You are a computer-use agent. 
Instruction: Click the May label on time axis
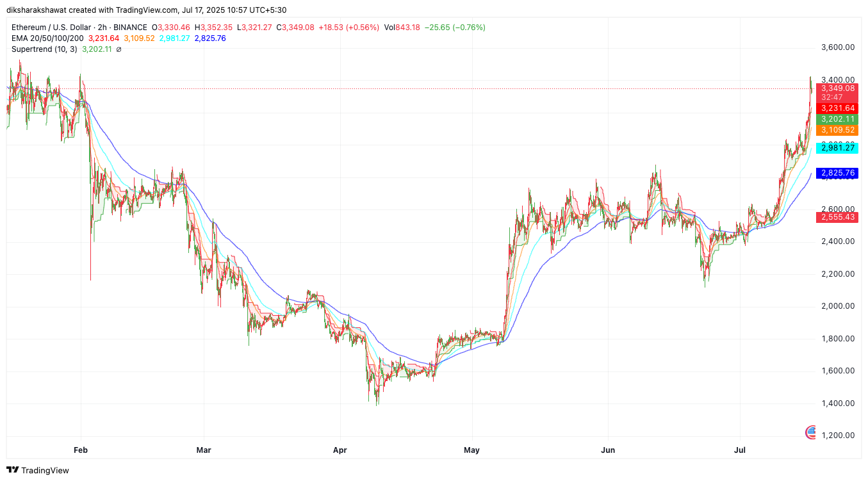(472, 450)
